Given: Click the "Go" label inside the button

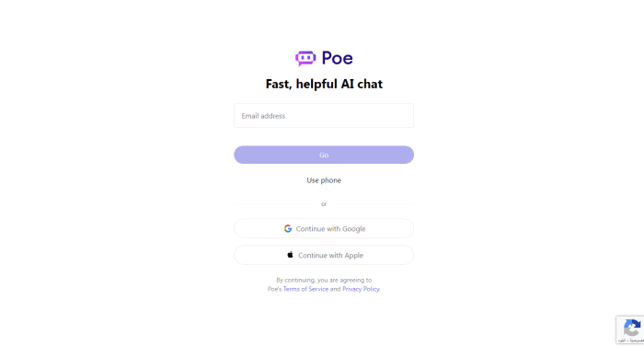Looking at the screenshot, I should (324, 155).
